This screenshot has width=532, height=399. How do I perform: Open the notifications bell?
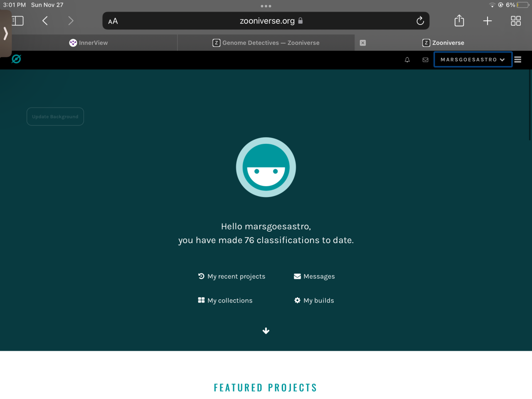[x=407, y=60]
